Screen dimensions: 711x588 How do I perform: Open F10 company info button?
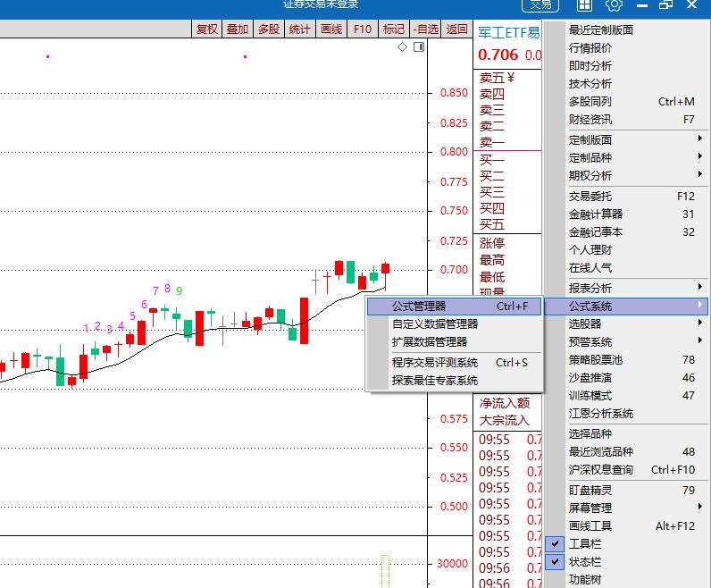coord(363,29)
